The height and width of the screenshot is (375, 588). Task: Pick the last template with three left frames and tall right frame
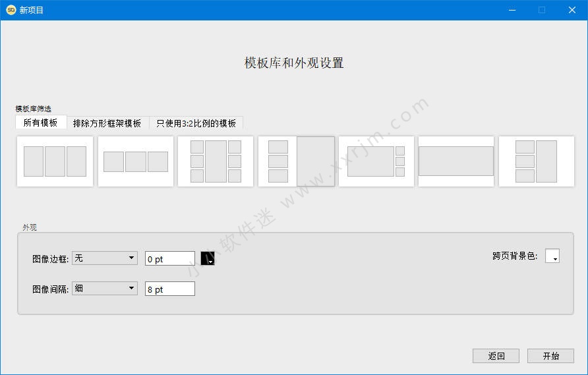point(536,161)
